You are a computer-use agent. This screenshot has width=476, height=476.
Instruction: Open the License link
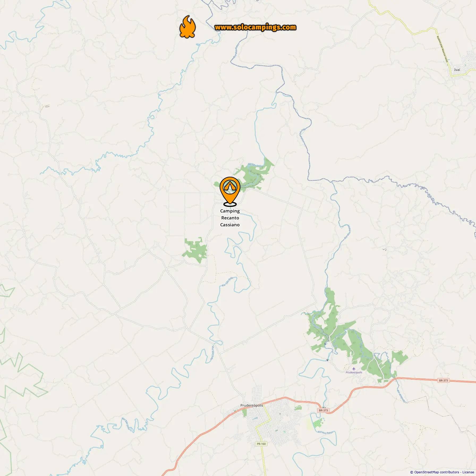point(468,472)
